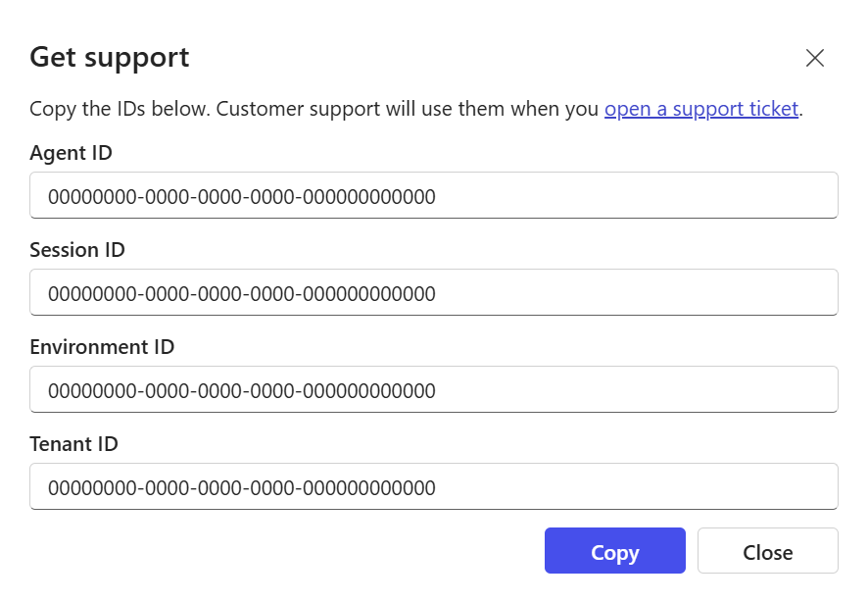Dismiss the Get support dialog with X icon

pos(814,58)
